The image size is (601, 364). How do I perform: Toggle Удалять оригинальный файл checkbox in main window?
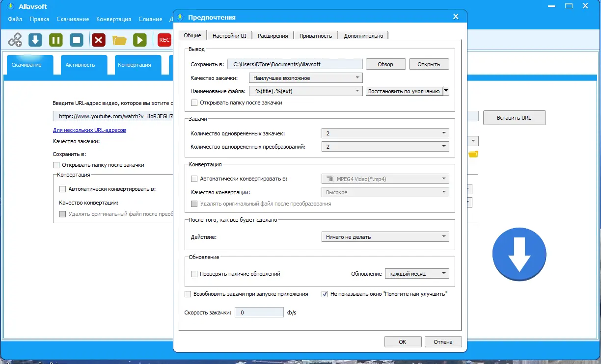[62, 214]
